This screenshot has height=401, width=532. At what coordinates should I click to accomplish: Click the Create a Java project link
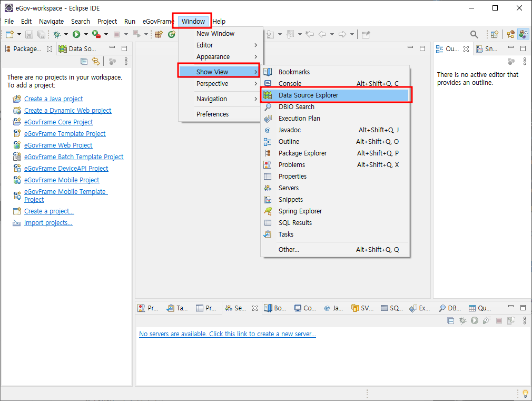coord(54,99)
